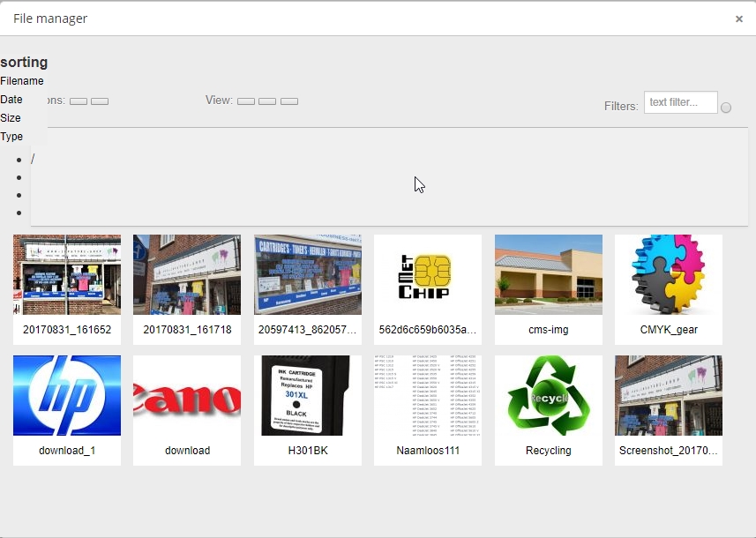Focus the text filter input field
The image size is (756, 538).
681,102
